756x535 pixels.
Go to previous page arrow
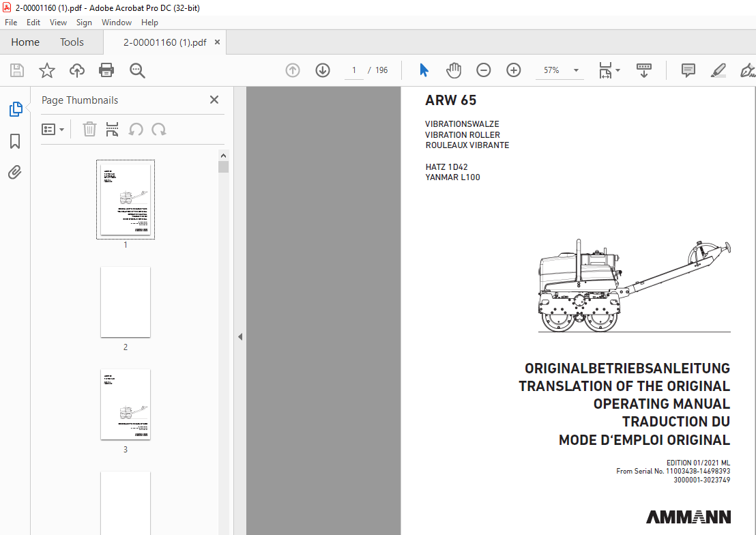293,70
